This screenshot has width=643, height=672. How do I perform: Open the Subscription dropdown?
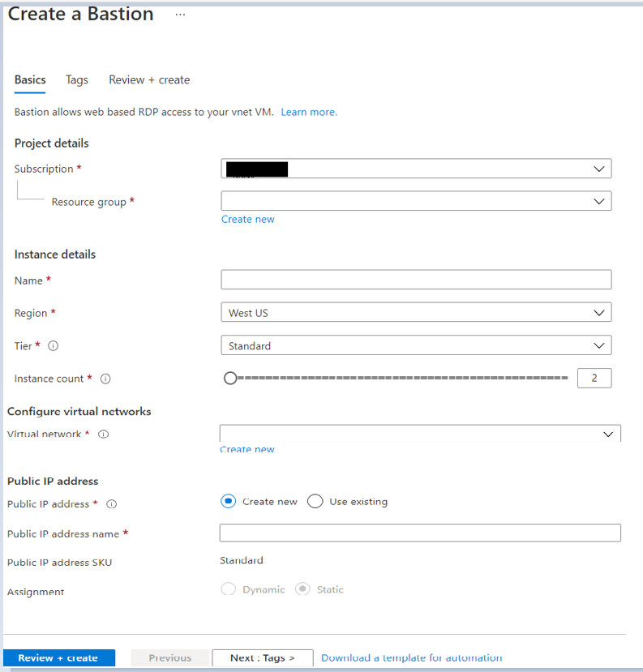416,169
